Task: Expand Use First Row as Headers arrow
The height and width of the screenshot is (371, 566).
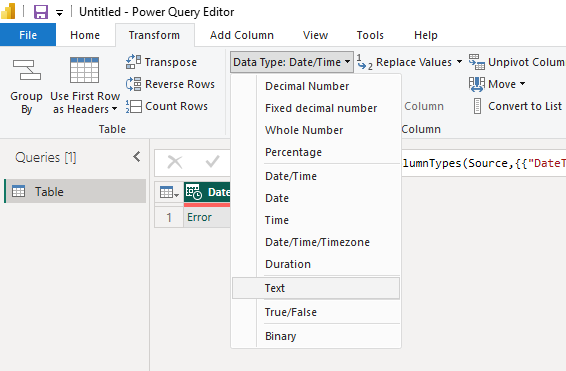Action: coord(114,109)
